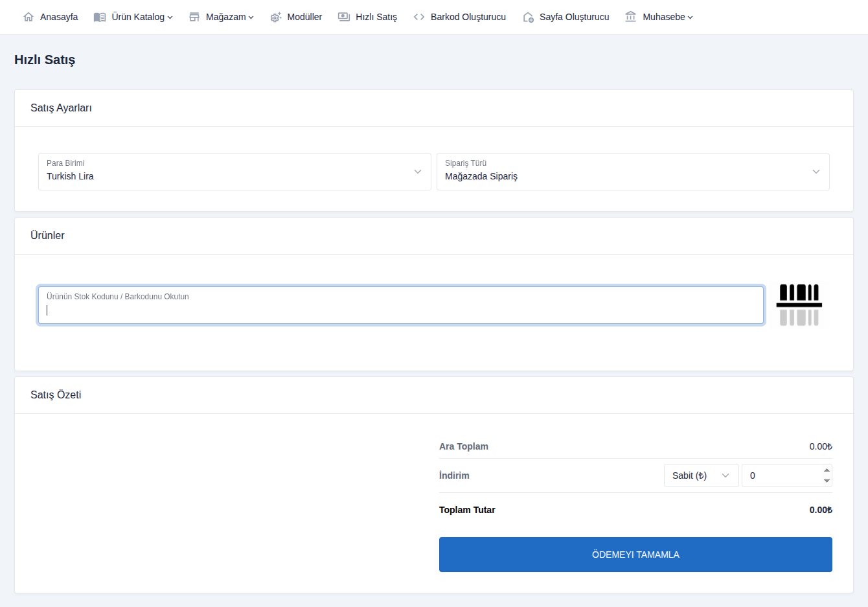This screenshot has width=868, height=607.
Task: Click the cash icon beside Hızlı Satış
Action: point(344,17)
